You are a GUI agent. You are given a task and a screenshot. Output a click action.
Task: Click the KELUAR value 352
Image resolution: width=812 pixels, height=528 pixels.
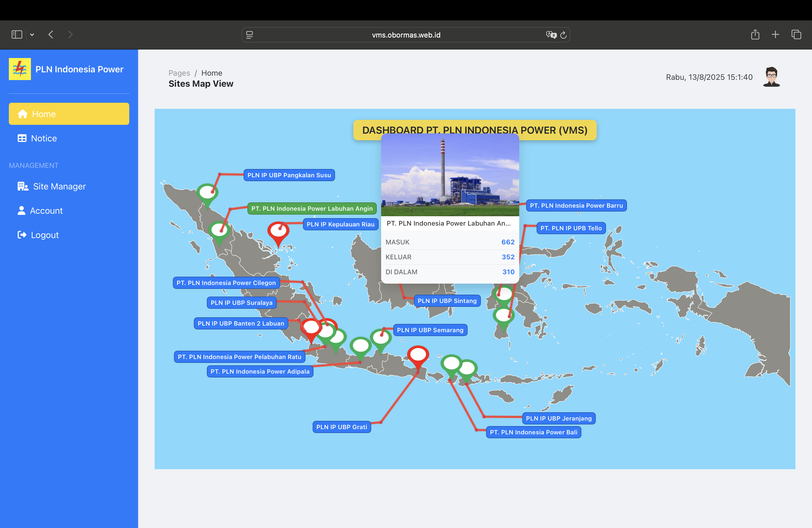508,257
